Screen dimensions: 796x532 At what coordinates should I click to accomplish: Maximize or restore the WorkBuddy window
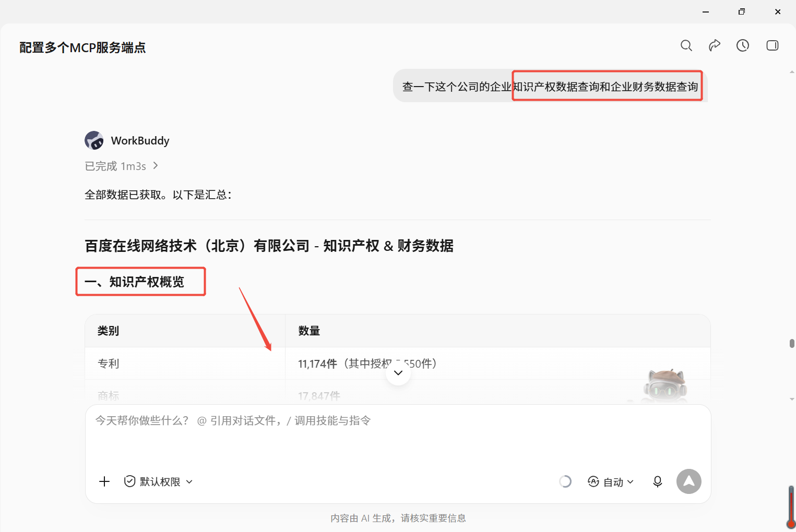(742, 11)
